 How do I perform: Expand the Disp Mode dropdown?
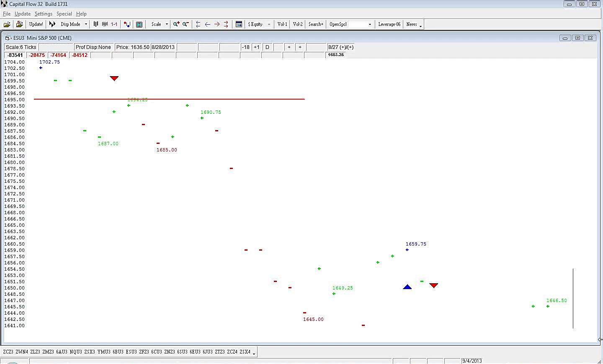(86, 24)
